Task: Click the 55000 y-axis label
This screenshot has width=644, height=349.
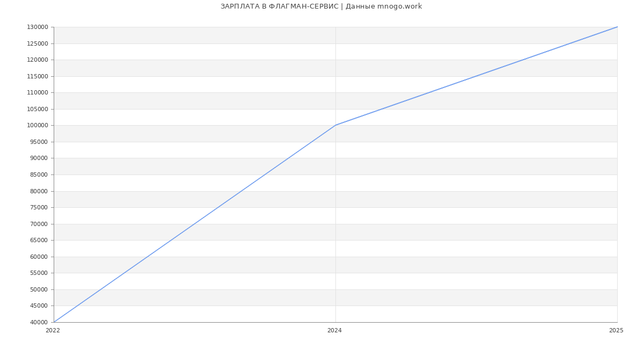Action: (x=39, y=273)
